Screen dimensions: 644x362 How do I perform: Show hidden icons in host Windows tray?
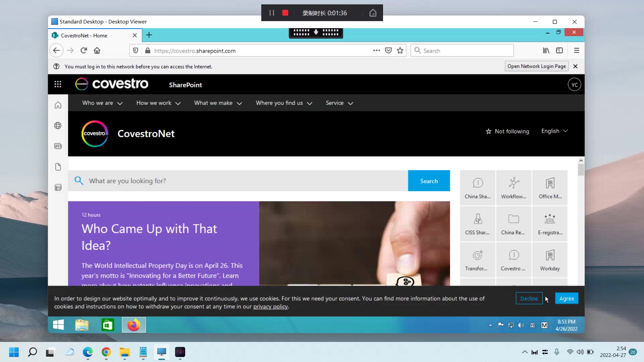click(525, 352)
